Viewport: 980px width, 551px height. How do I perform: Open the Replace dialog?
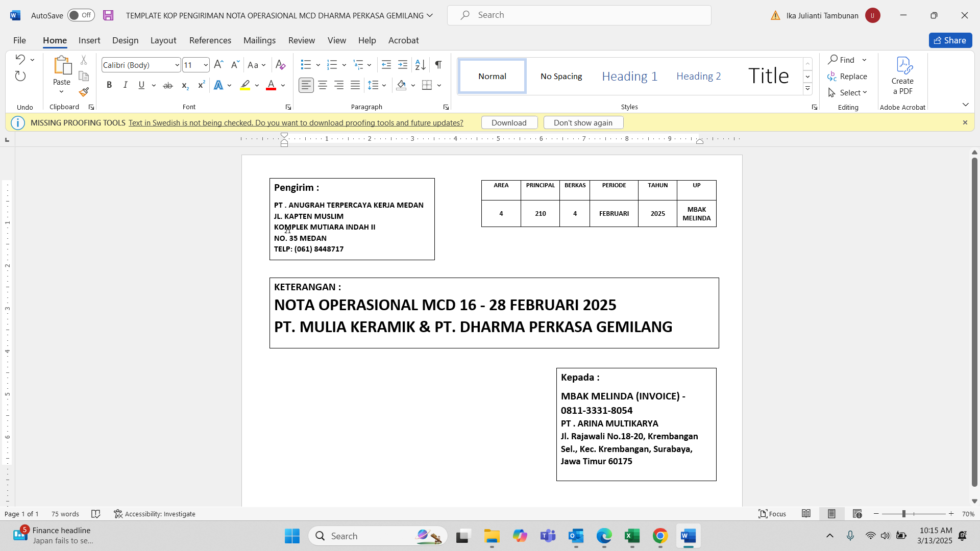[847, 76]
